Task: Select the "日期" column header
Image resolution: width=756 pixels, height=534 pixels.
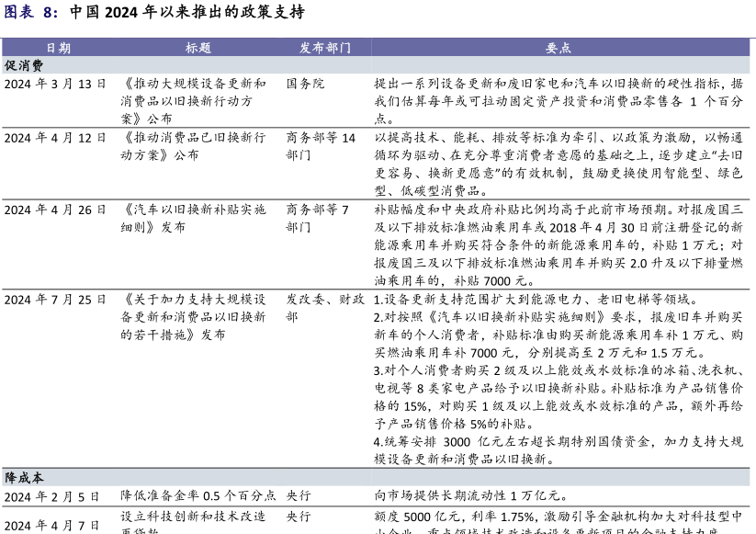Action: click(58, 48)
